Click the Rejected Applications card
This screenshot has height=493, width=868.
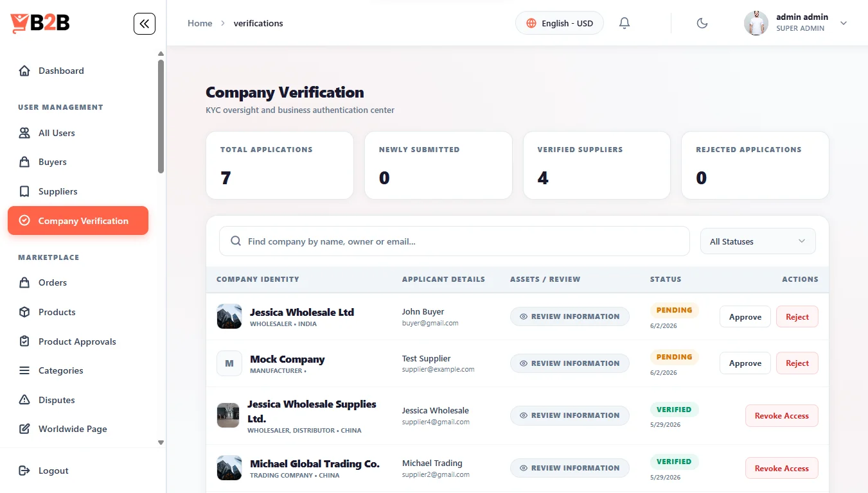point(755,166)
